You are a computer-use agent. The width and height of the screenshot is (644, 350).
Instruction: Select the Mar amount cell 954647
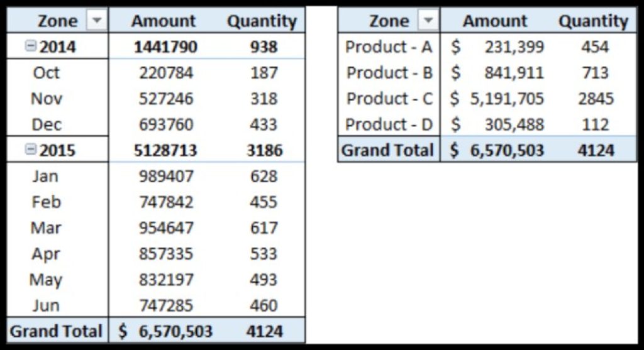tap(166, 227)
